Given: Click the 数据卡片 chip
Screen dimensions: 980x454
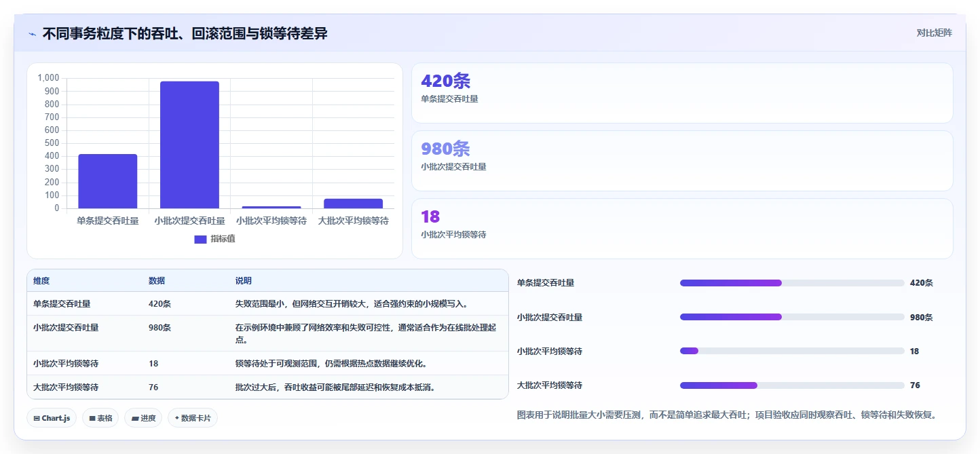Looking at the screenshot, I should click(192, 418).
